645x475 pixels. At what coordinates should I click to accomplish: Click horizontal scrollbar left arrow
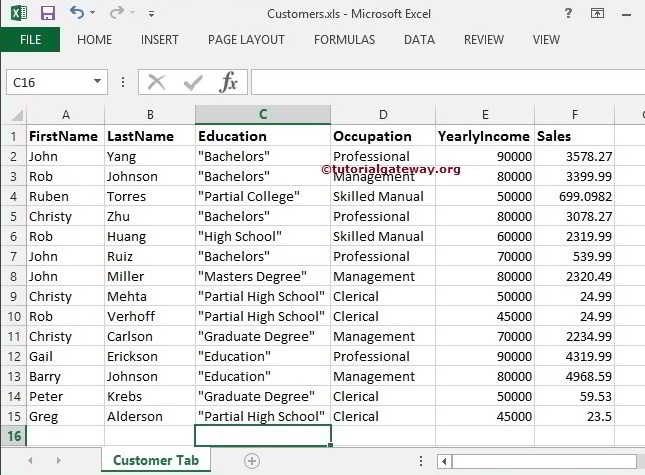[x=444, y=461]
